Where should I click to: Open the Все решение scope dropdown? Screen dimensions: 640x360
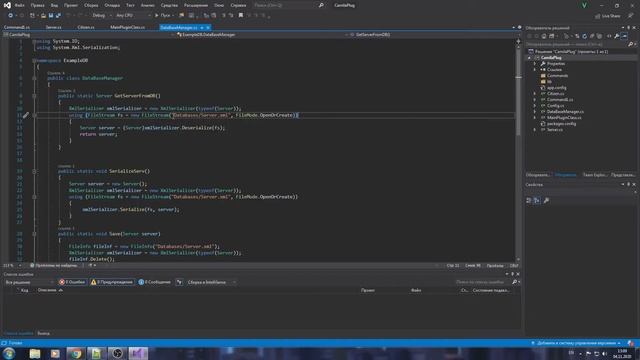[x=29, y=282]
